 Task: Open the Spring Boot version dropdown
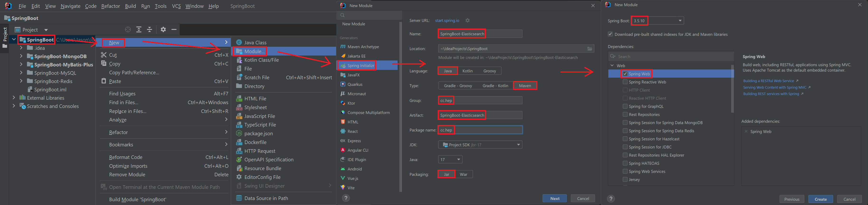click(680, 21)
